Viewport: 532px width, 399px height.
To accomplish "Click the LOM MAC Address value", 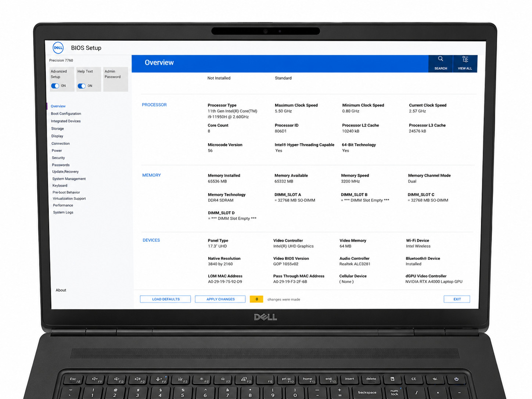I will 225,282.
